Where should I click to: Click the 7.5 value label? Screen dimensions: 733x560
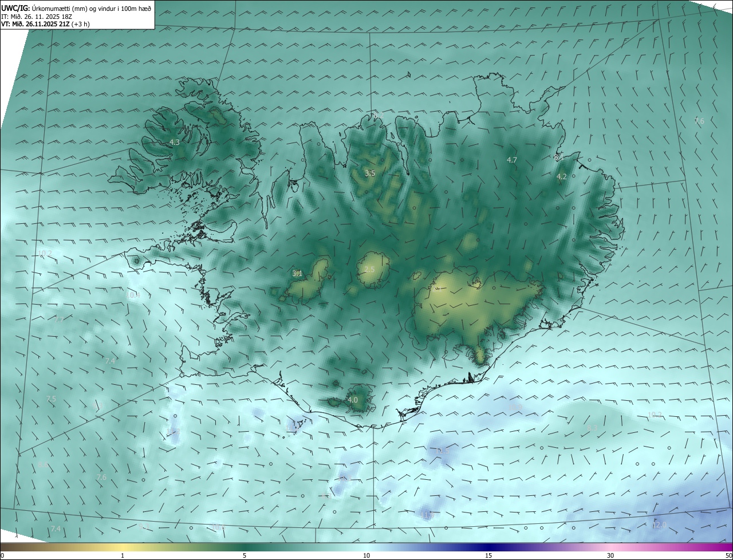coord(51,399)
